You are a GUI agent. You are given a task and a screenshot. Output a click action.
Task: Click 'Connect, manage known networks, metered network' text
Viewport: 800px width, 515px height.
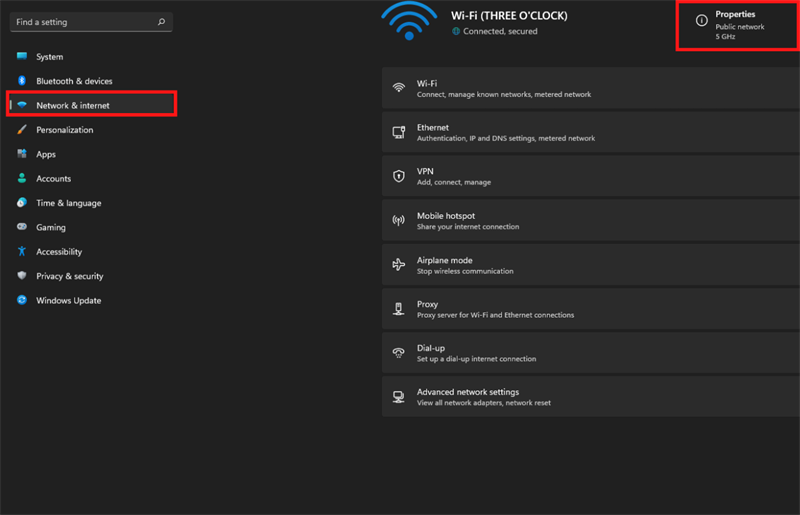click(504, 94)
